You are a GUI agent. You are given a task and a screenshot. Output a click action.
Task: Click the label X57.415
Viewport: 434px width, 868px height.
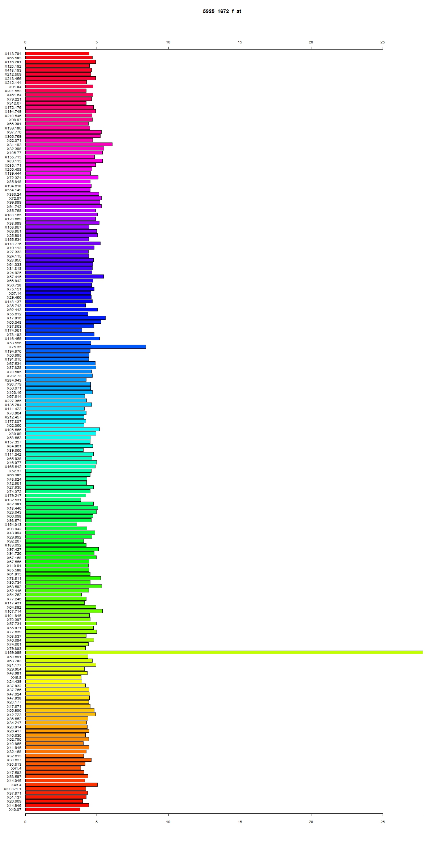point(14,277)
